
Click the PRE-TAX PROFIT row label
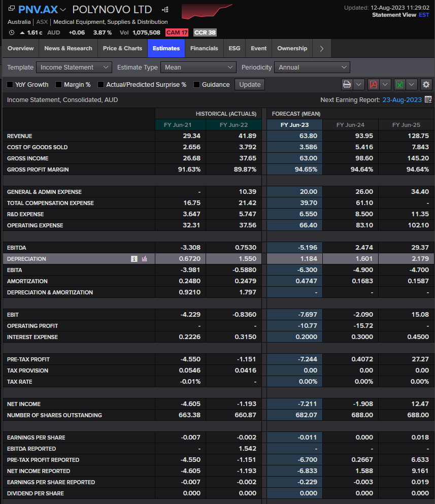coord(28,359)
